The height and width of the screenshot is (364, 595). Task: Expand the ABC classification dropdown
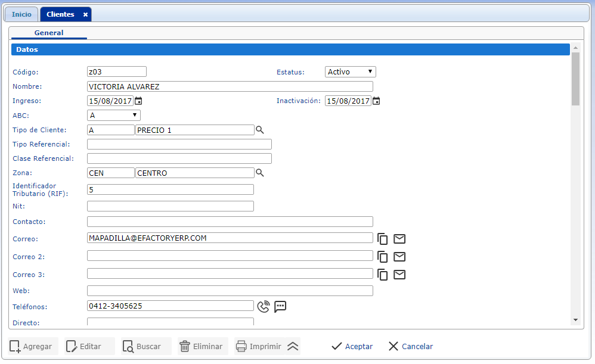point(113,115)
